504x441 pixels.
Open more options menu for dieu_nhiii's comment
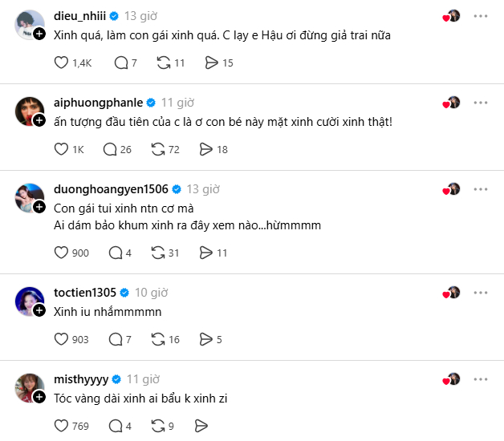click(481, 16)
